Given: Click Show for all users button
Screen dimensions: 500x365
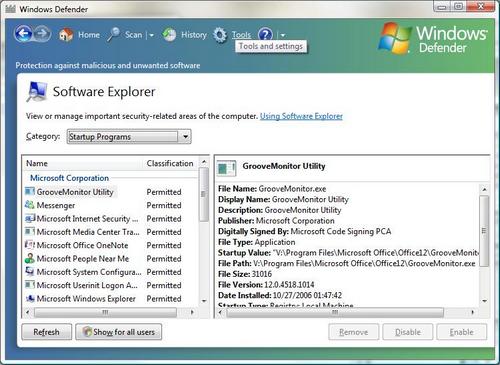Looking at the screenshot, I should [119, 332].
